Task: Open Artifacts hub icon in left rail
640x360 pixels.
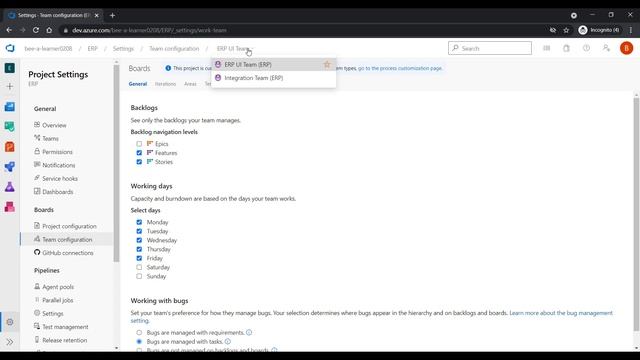Action: click(10, 207)
